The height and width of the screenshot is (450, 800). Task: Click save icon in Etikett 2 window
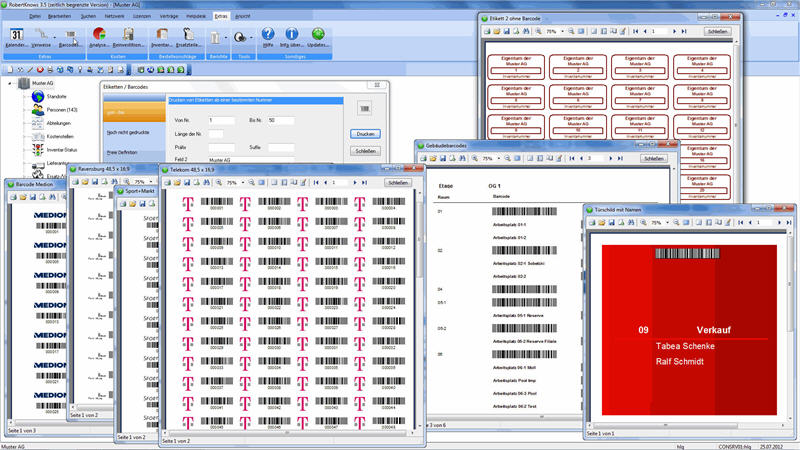click(x=506, y=31)
